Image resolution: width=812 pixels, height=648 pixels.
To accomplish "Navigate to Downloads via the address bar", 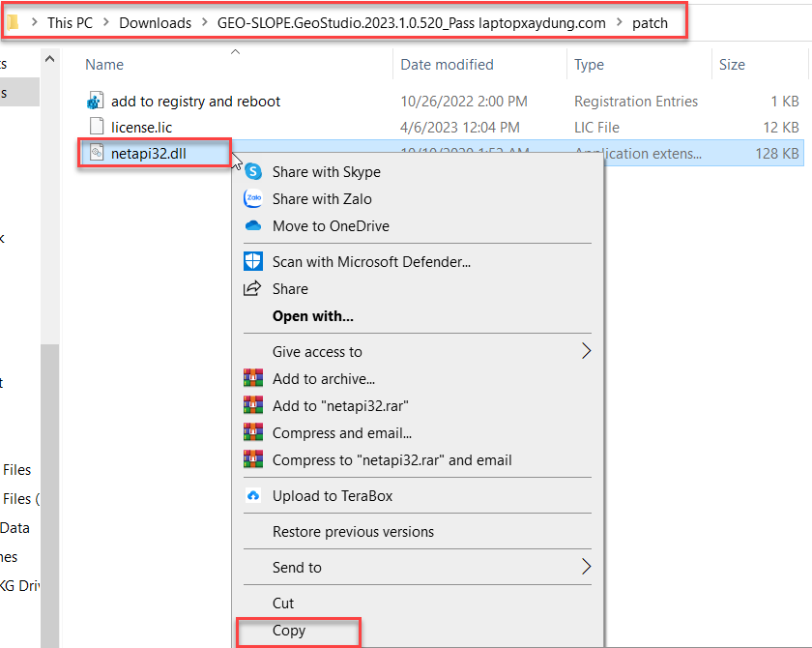I will (155, 22).
